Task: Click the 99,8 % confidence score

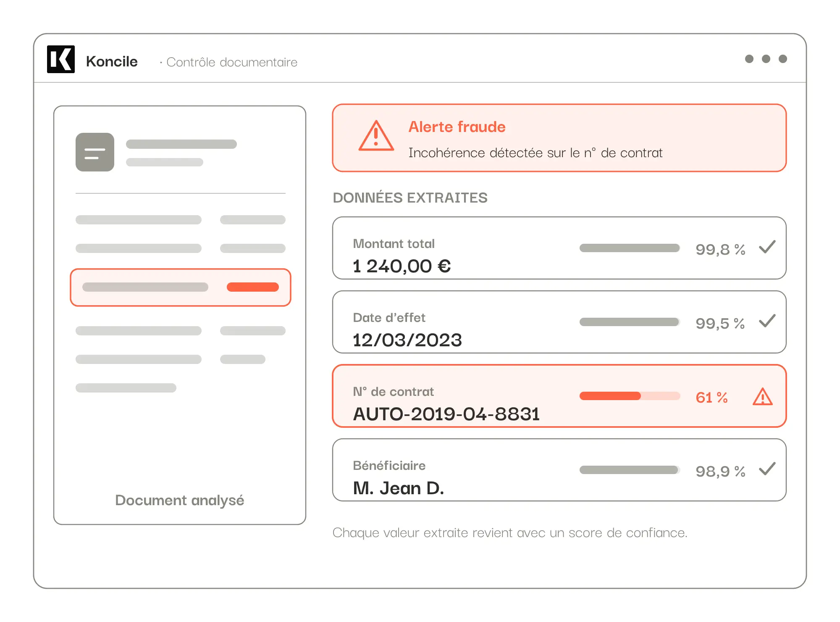Action: click(x=720, y=249)
